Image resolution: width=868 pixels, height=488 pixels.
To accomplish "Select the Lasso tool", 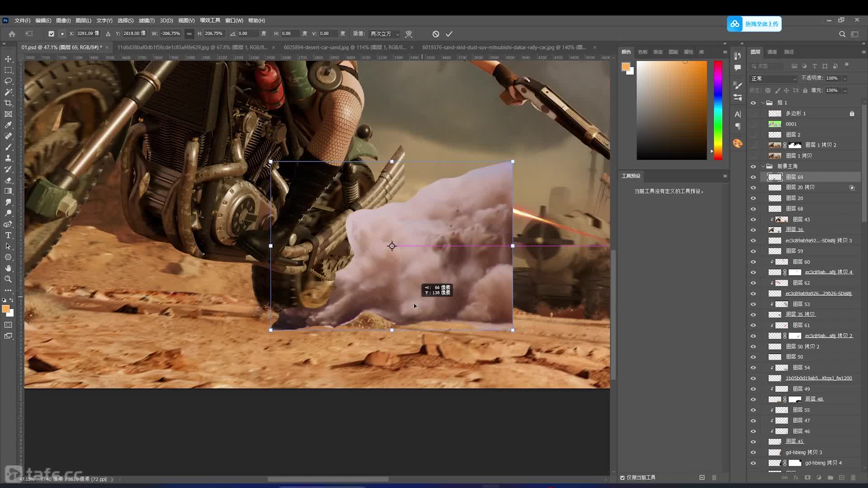I will coord(8,81).
